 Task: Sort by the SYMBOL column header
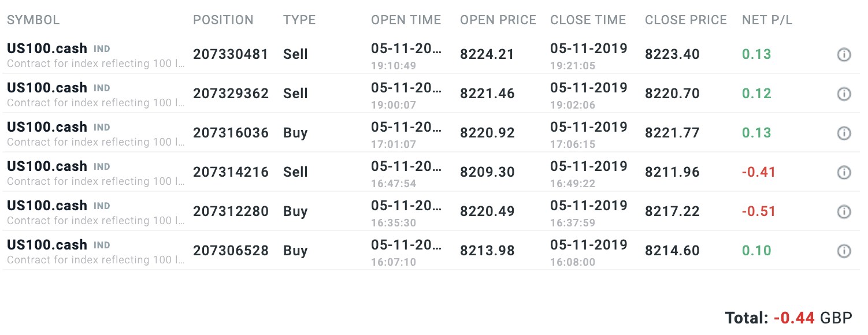point(33,20)
